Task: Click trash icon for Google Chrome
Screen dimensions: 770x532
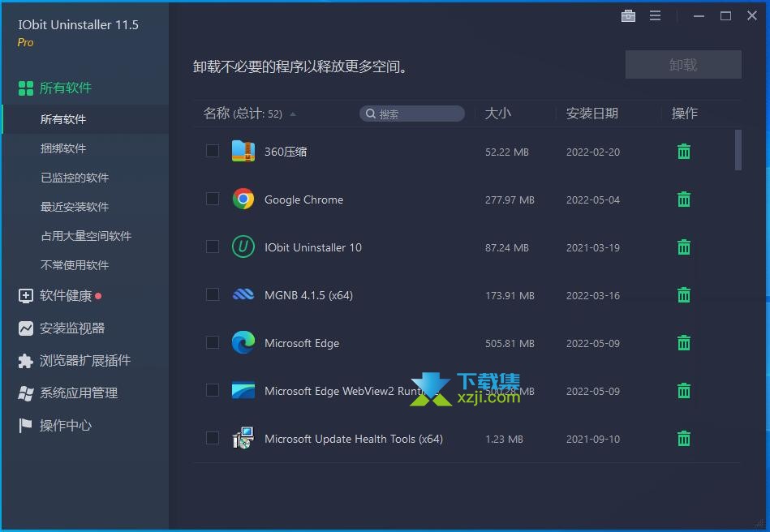Action: pyautogui.click(x=683, y=199)
